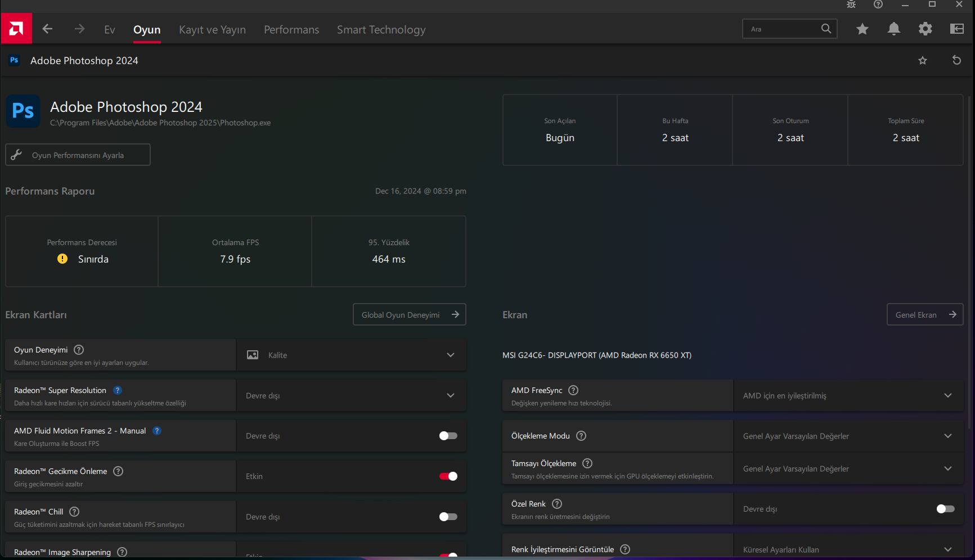The width and height of the screenshot is (975, 560).
Task: Open Radeon Super Resolution help icon
Action: click(118, 390)
